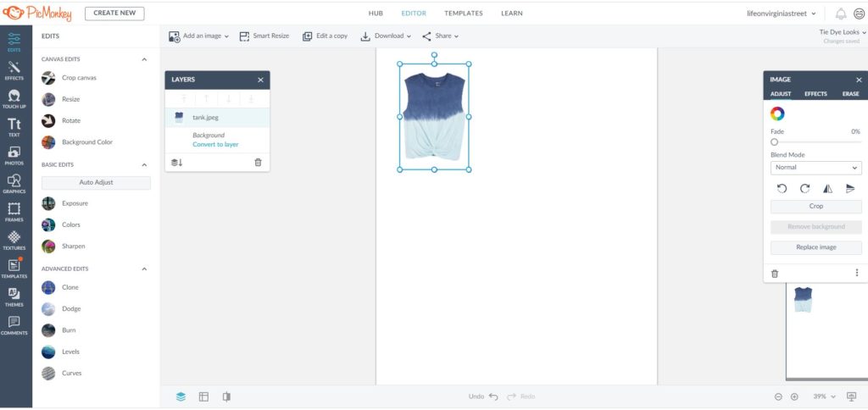Click the Auto Adjust button
868x410 pixels.
click(96, 183)
